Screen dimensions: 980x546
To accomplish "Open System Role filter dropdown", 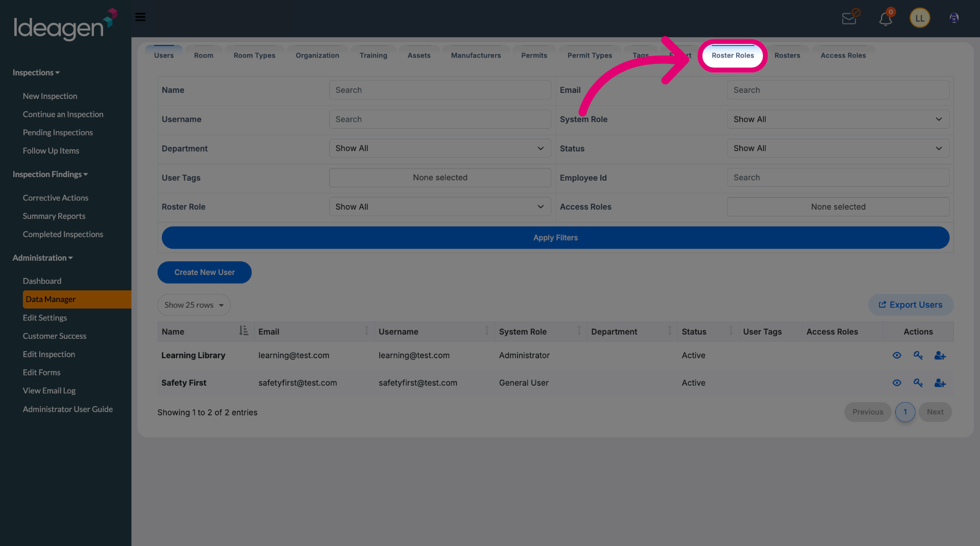I will coord(838,119).
